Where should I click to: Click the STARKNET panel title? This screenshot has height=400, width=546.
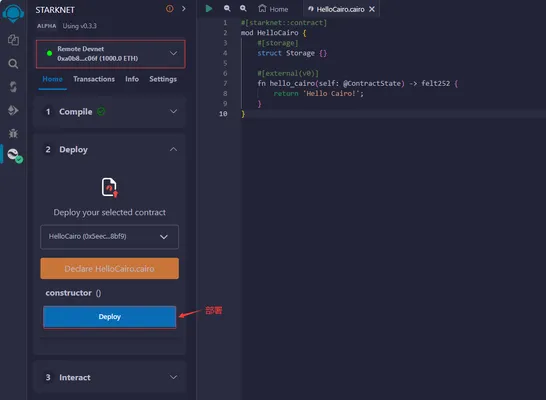click(x=55, y=10)
